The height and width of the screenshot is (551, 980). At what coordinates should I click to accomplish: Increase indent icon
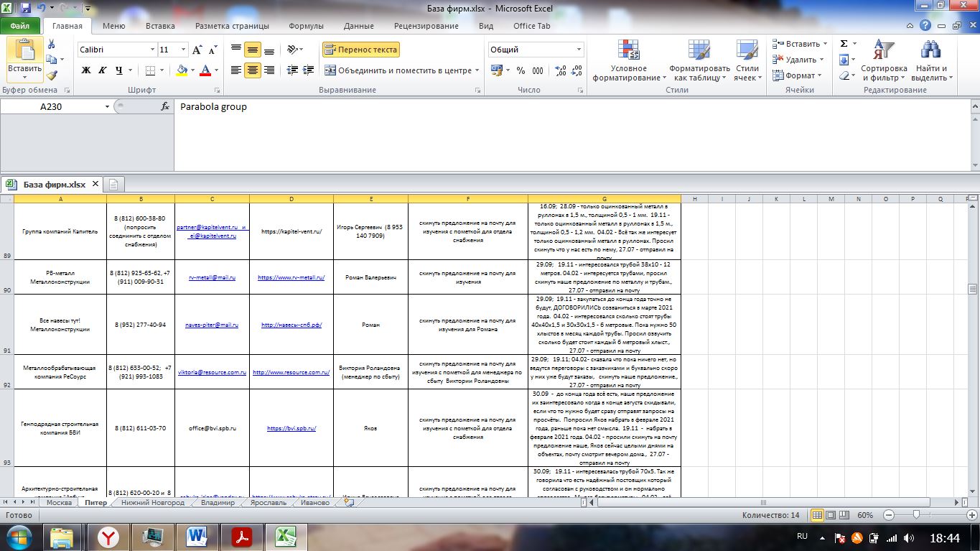tap(310, 70)
